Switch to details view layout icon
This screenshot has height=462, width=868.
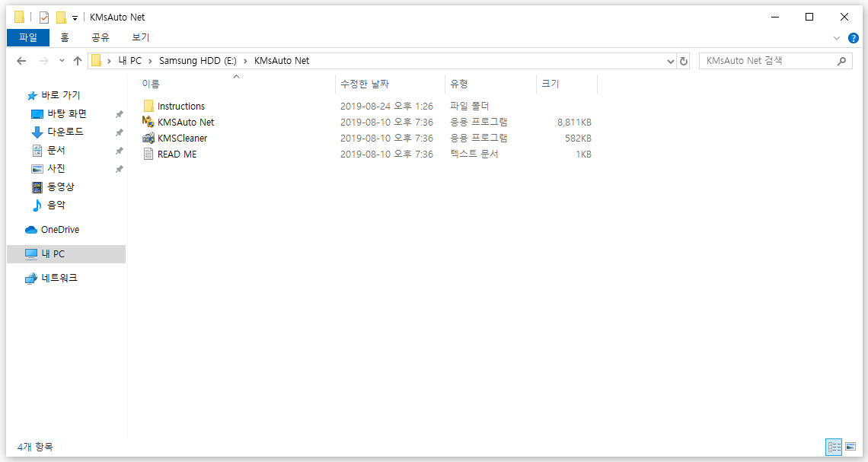tap(834, 447)
